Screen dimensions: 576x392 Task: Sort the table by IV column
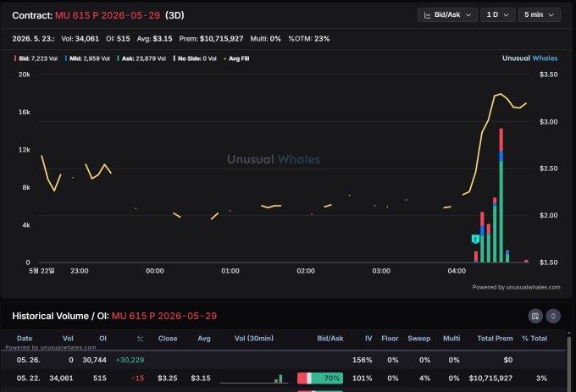[368, 339]
